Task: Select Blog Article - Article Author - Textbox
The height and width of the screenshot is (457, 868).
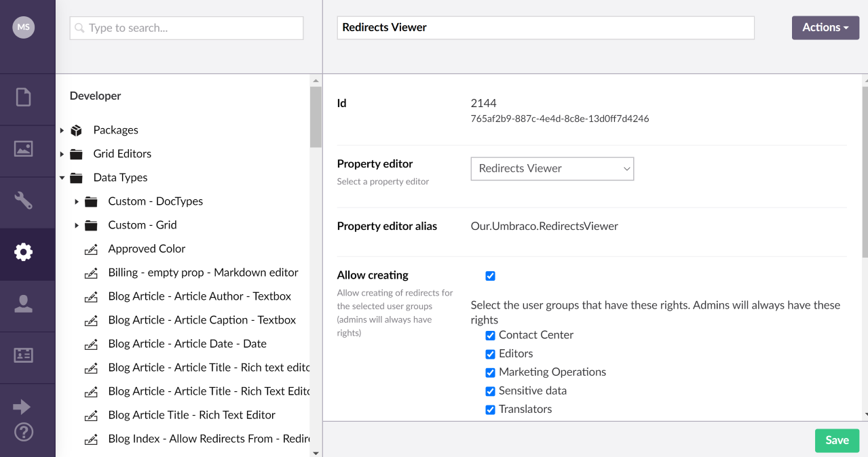Action: tap(200, 296)
